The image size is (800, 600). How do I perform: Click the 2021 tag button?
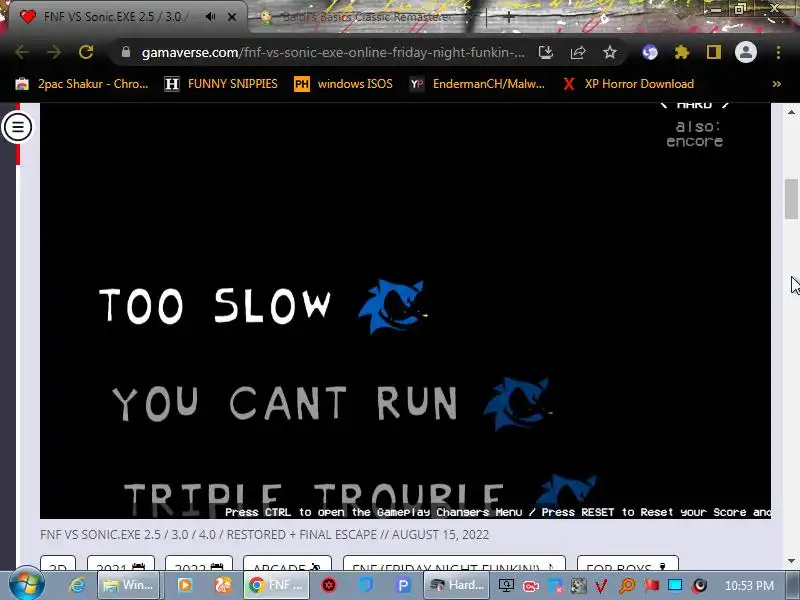(121, 563)
